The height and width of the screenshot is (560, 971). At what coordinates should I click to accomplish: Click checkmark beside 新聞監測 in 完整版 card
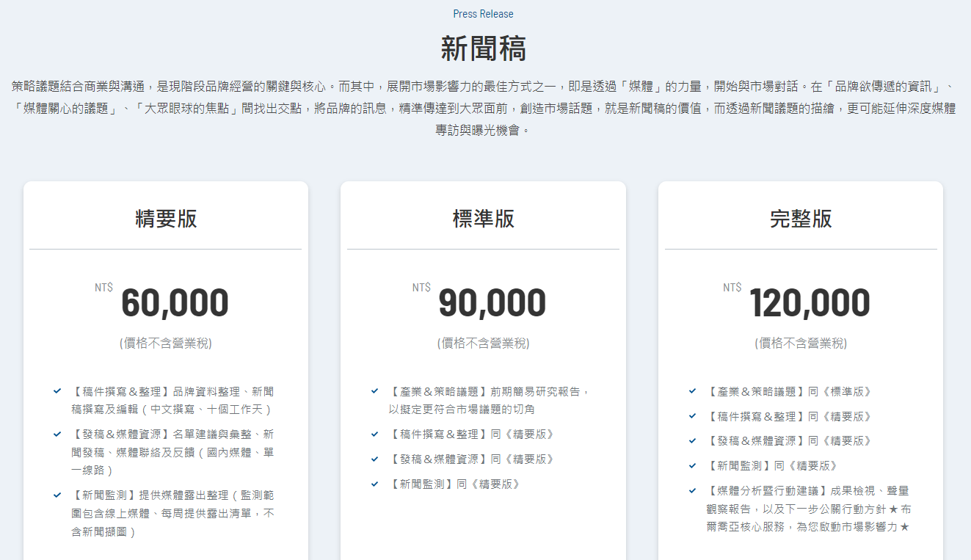point(692,465)
